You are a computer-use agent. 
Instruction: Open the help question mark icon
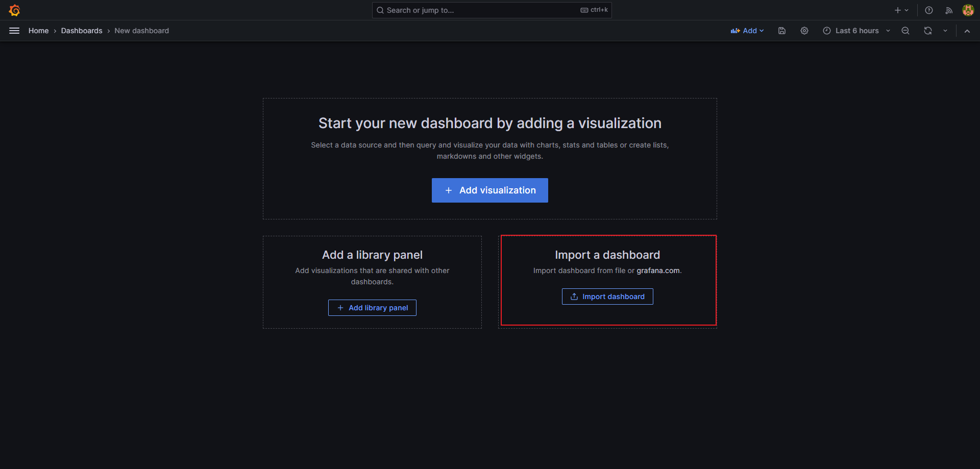[928, 10]
